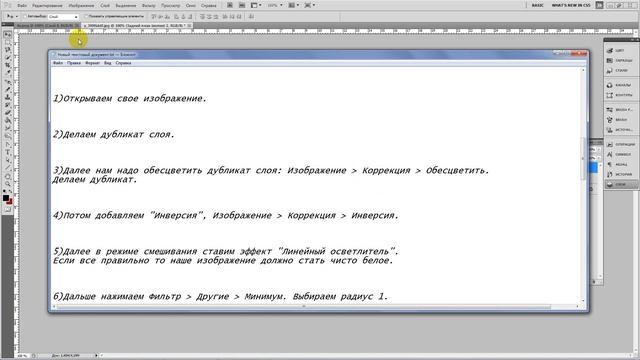Select the Zoom tool in the toolbox

click(x=7, y=184)
